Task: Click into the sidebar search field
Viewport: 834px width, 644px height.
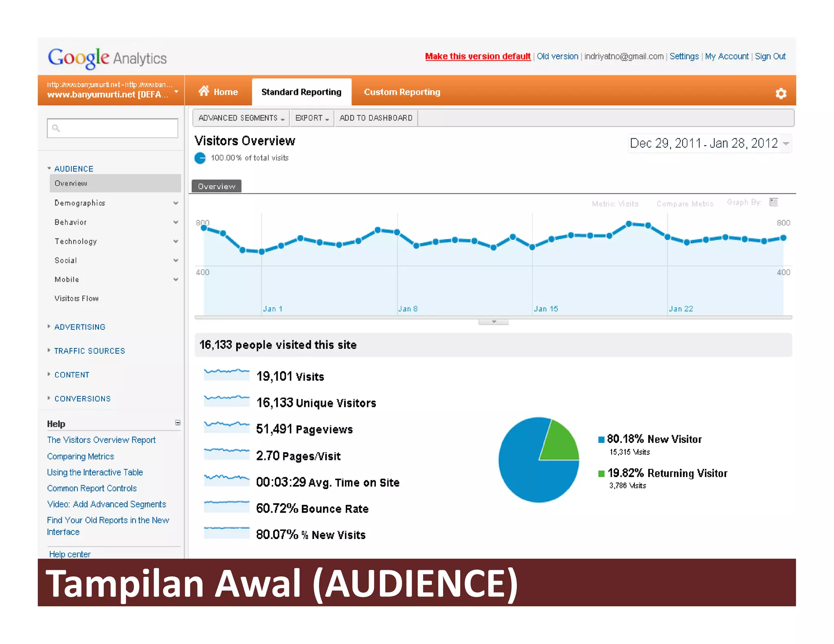Action: point(113,128)
